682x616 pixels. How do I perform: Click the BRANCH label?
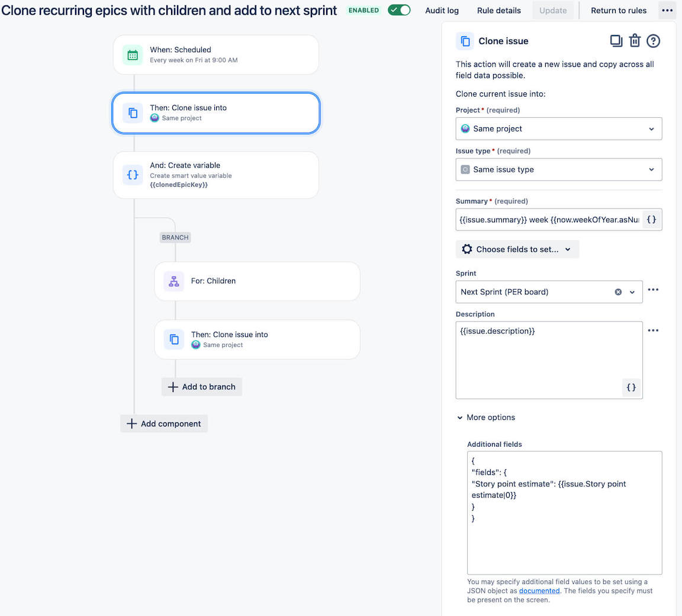pyautogui.click(x=175, y=238)
